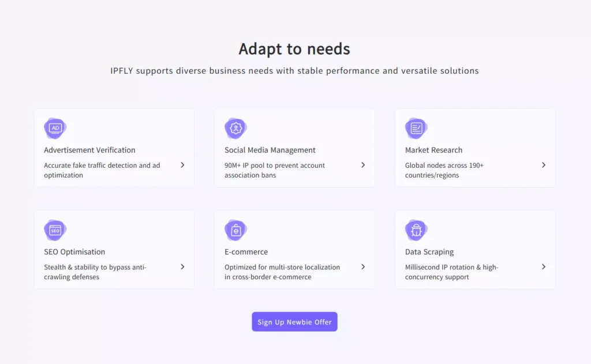Open the Advertisement Verification title link
Viewport: 591px width, 364px height.
89,150
